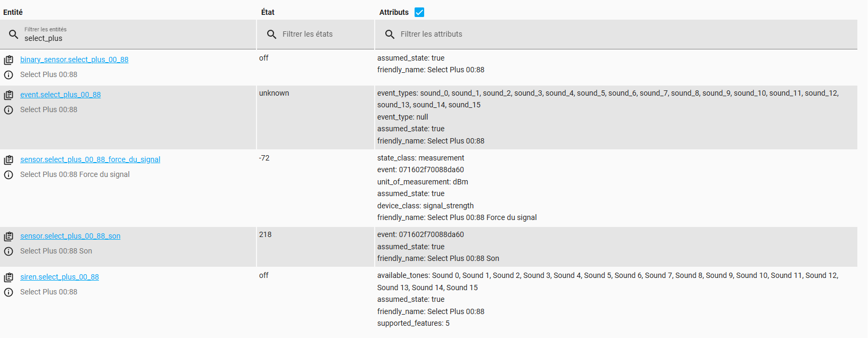Show info for siren.select_plus_00_88
The image size is (868, 338).
pos(9,292)
